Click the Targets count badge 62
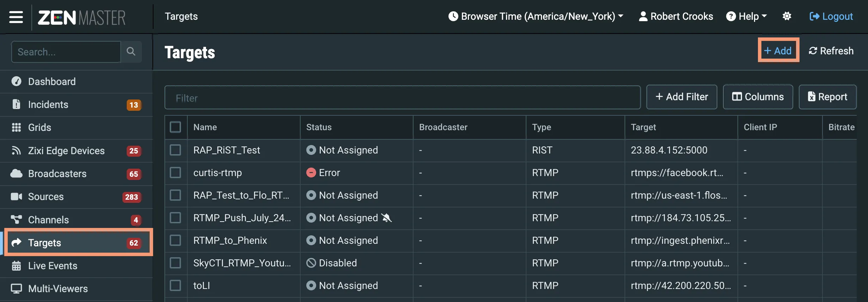Image resolution: width=868 pixels, height=302 pixels. (x=134, y=243)
